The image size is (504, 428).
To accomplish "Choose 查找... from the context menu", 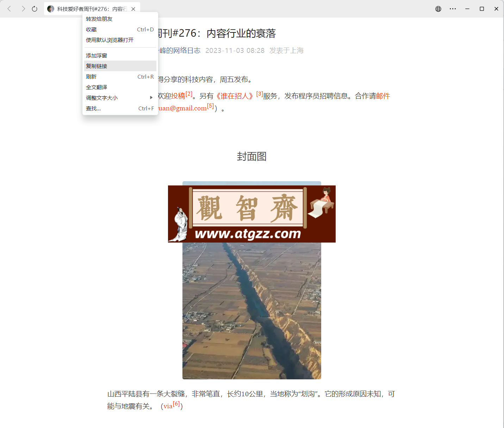I will point(120,109).
